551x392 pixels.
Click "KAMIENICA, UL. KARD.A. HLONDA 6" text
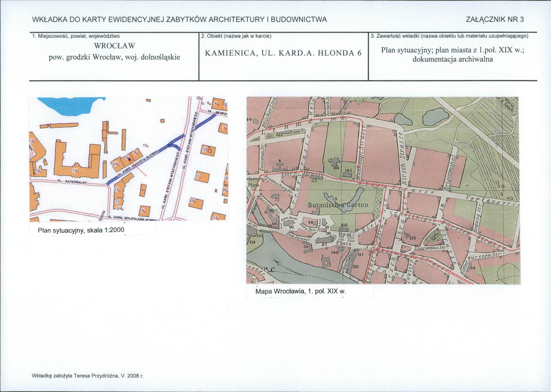click(x=284, y=53)
